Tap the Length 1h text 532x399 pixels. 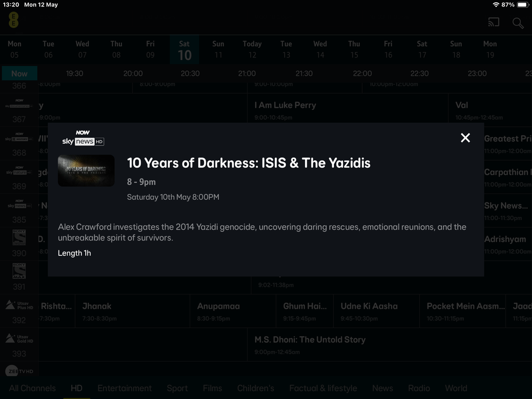pos(75,253)
